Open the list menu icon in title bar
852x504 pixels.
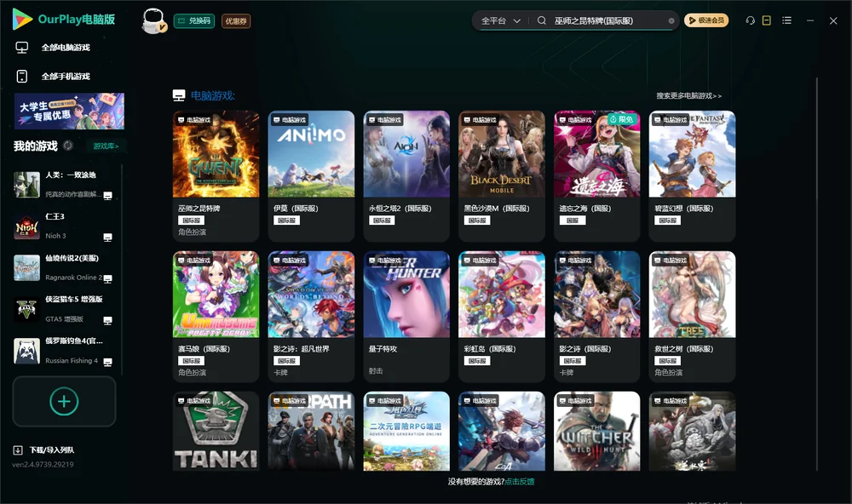[786, 20]
